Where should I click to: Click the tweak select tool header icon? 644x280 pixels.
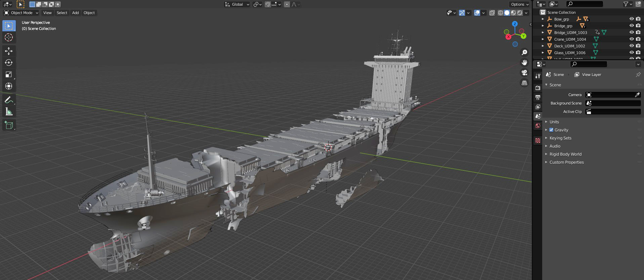point(20,4)
